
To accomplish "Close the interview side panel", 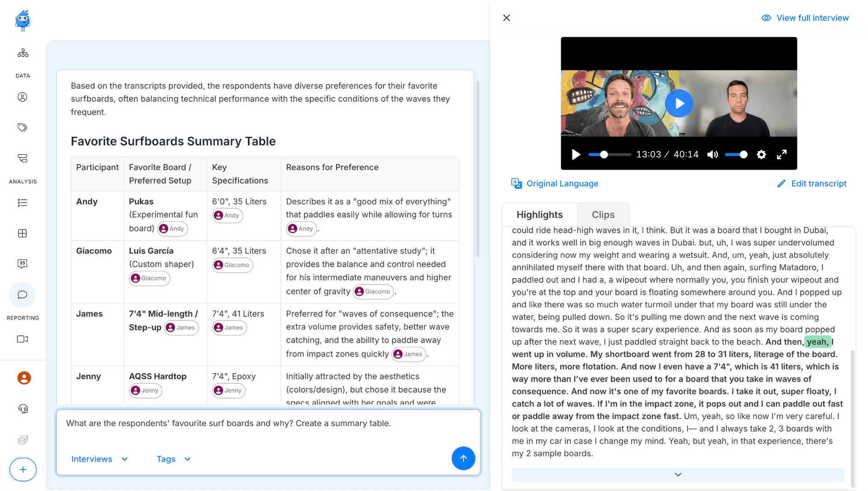I will pos(506,18).
